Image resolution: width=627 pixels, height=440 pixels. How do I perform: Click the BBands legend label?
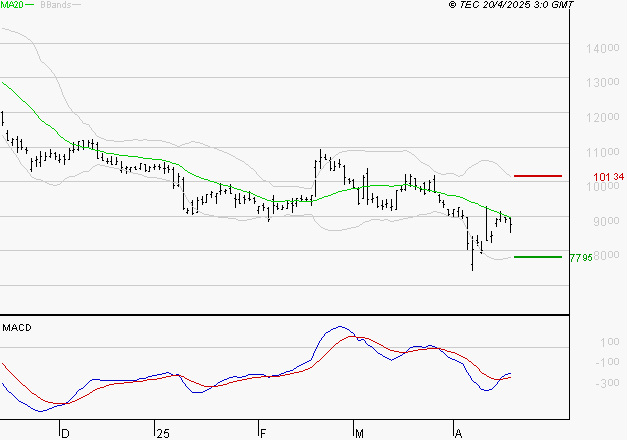click(56, 5)
